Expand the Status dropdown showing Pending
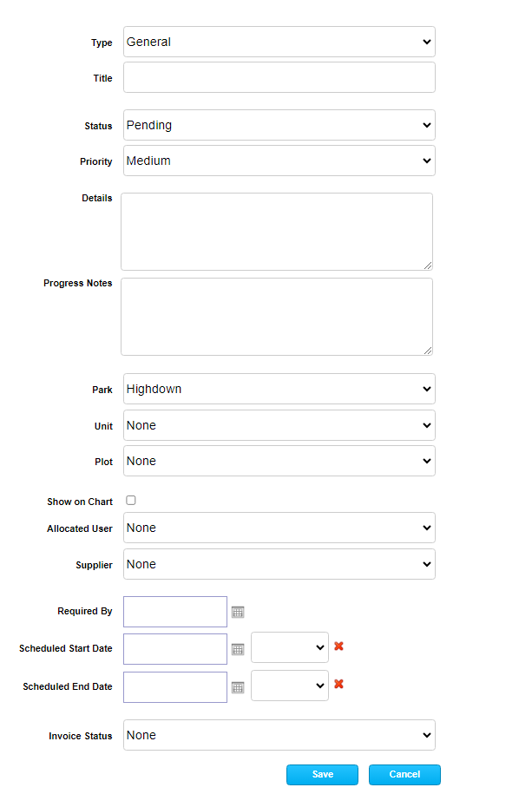Image resolution: width=532 pixels, height=807 pixels. [x=279, y=125]
